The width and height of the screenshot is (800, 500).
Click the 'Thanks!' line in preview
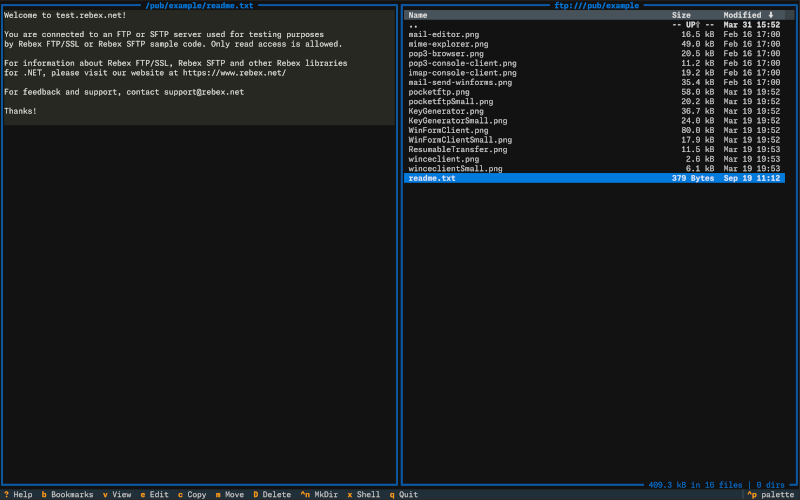coord(20,111)
